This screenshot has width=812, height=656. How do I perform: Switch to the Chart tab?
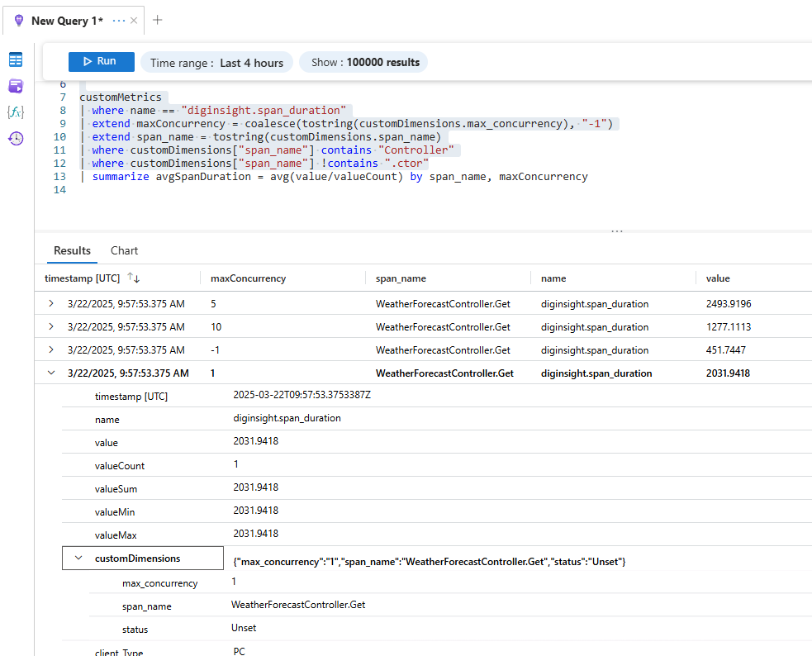click(x=124, y=250)
